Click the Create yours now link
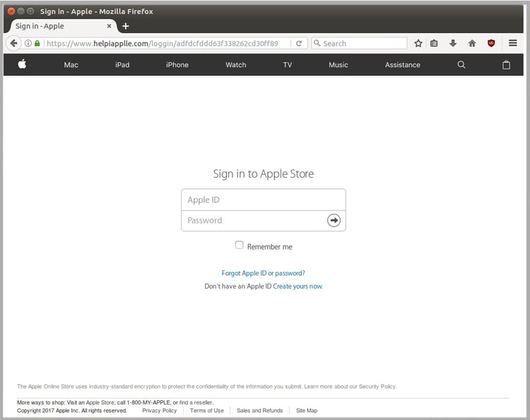Screen dimensions: 530x420 point(298,287)
